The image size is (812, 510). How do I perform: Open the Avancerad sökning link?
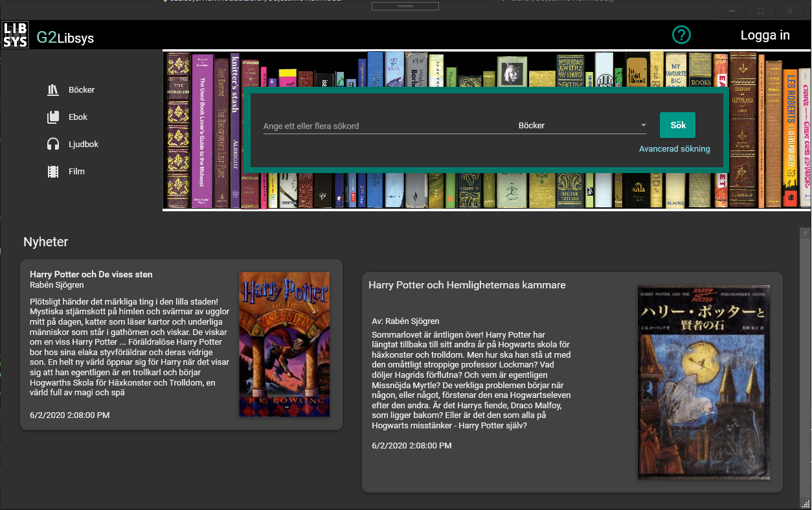click(674, 149)
